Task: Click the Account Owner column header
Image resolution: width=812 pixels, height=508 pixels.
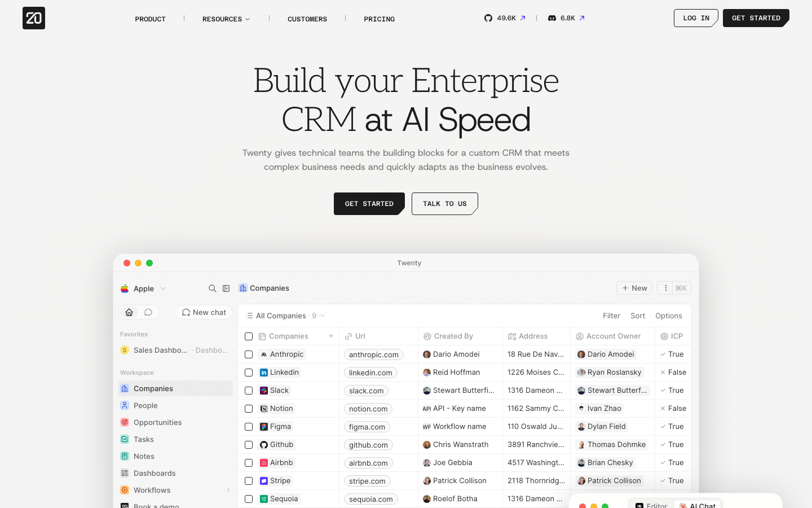Action: (x=612, y=336)
